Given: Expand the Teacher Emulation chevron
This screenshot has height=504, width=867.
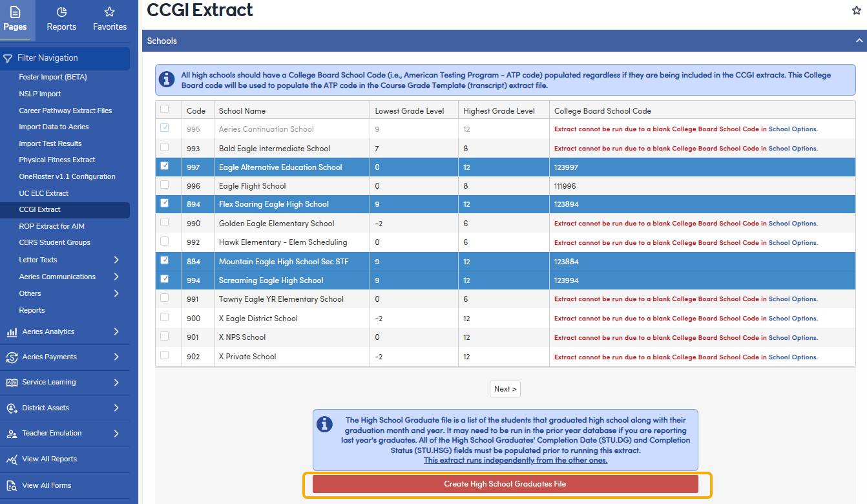Looking at the screenshot, I should point(116,433).
